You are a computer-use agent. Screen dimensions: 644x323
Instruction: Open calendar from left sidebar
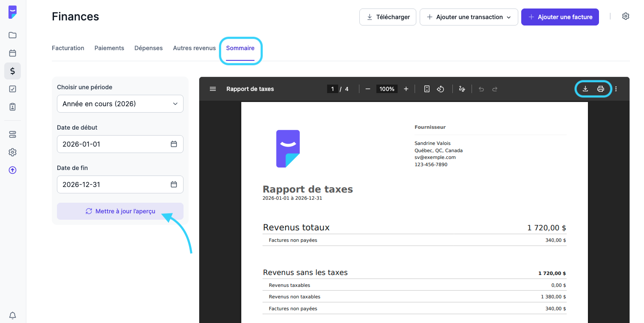click(x=13, y=53)
